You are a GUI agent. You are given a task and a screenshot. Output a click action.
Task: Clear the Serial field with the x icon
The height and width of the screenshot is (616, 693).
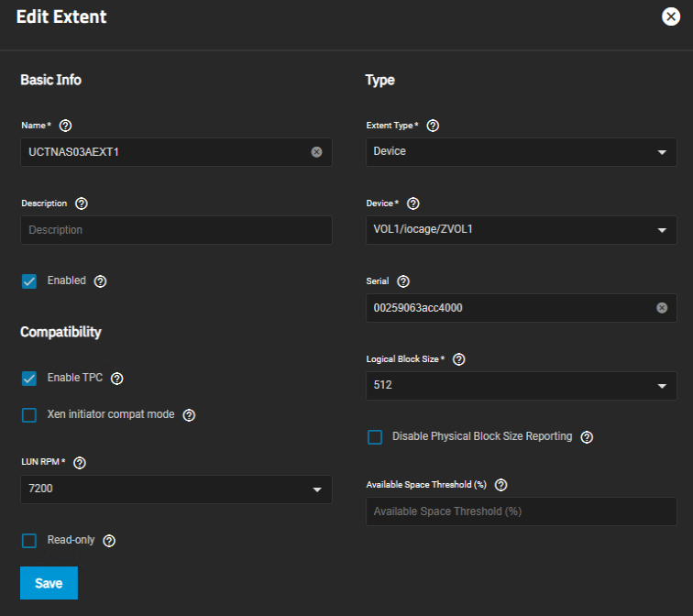click(662, 308)
